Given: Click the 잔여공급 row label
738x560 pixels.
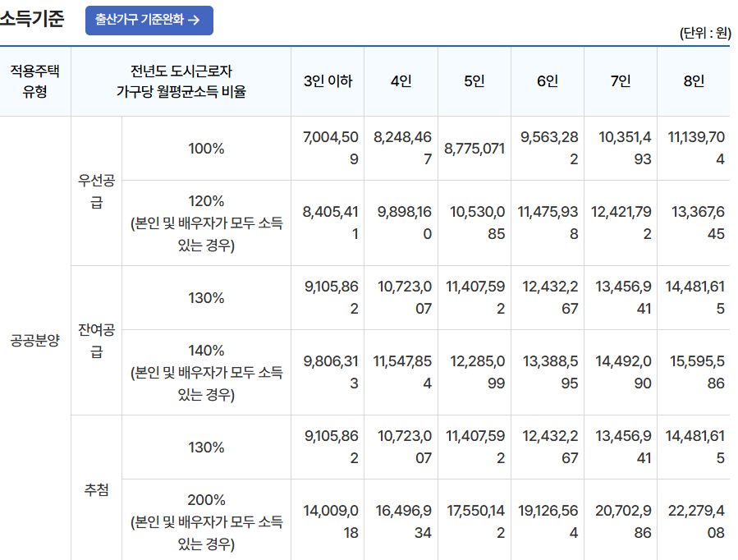Looking at the screenshot, I should point(96,337).
